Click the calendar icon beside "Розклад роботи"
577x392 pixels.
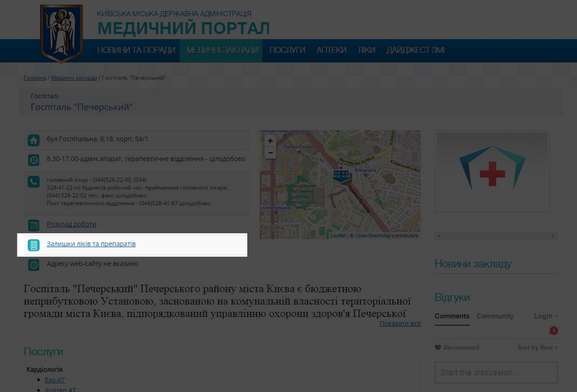click(x=33, y=224)
